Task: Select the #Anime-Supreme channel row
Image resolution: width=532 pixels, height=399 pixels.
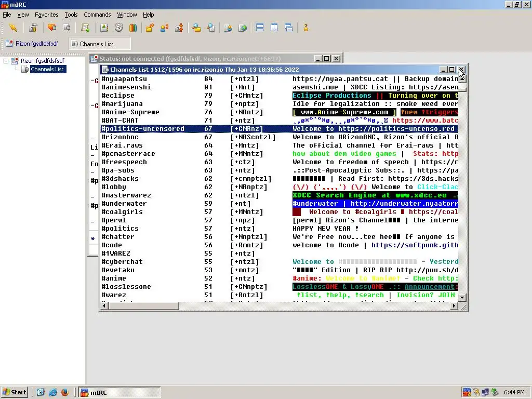Action: pos(280,112)
